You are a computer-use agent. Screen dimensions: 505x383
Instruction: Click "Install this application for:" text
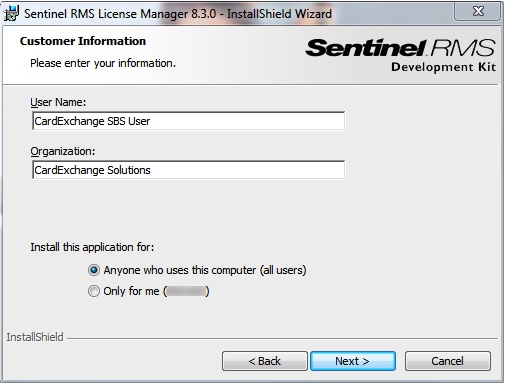(x=92, y=247)
